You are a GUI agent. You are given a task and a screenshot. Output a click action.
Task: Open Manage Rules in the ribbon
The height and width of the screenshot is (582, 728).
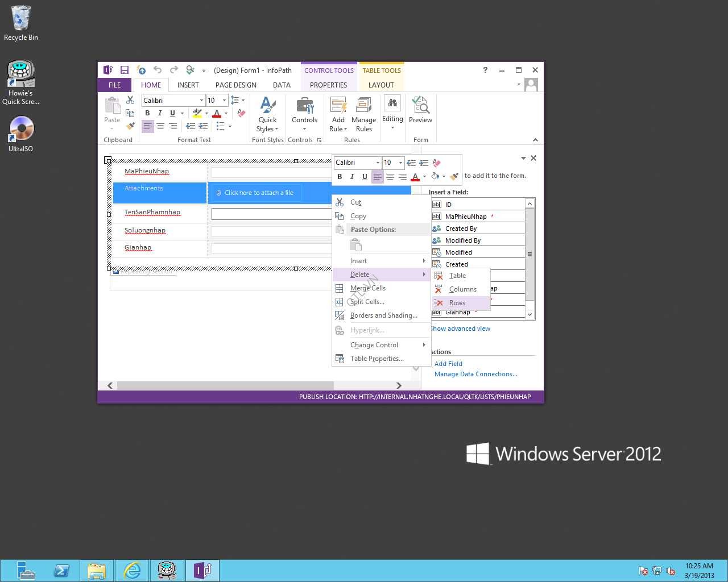tap(363, 115)
